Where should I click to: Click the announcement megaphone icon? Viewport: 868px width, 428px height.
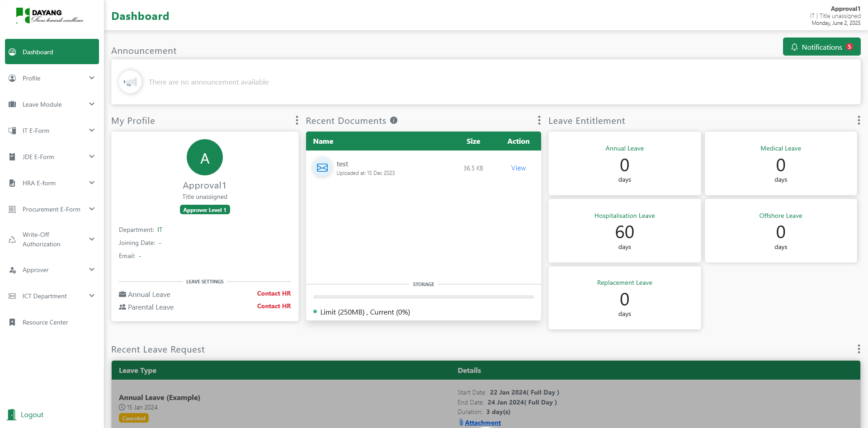[x=130, y=82]
